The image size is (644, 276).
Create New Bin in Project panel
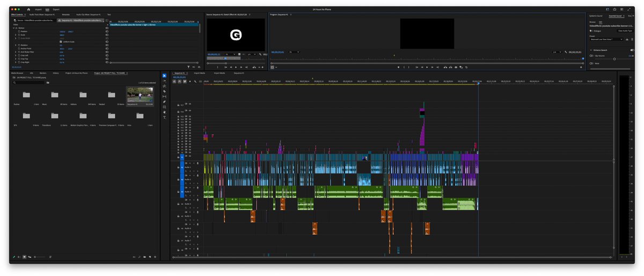[144, 257]
